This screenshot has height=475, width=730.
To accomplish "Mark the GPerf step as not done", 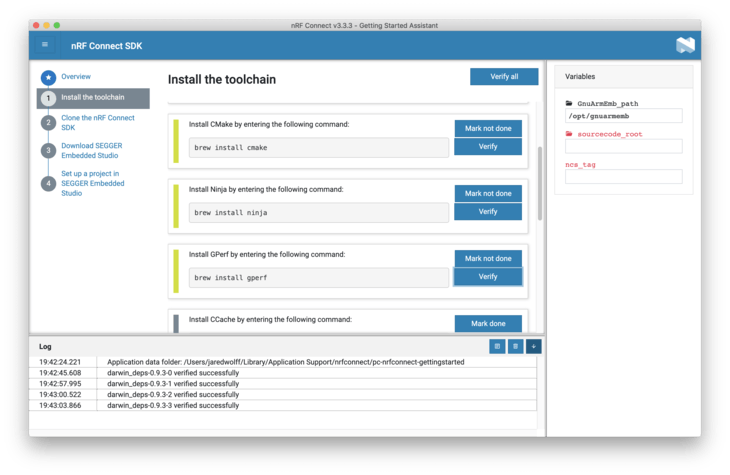I will coord(488,258).
